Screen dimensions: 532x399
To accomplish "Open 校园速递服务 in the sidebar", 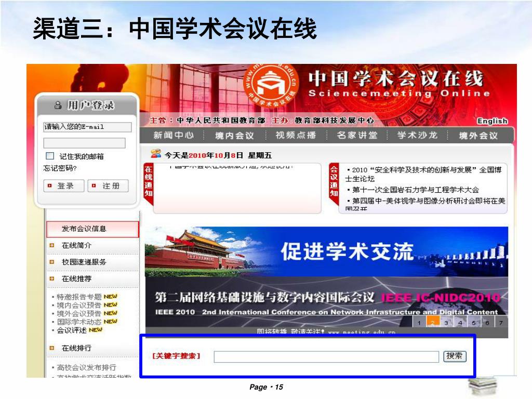I will tap(84, 262).
